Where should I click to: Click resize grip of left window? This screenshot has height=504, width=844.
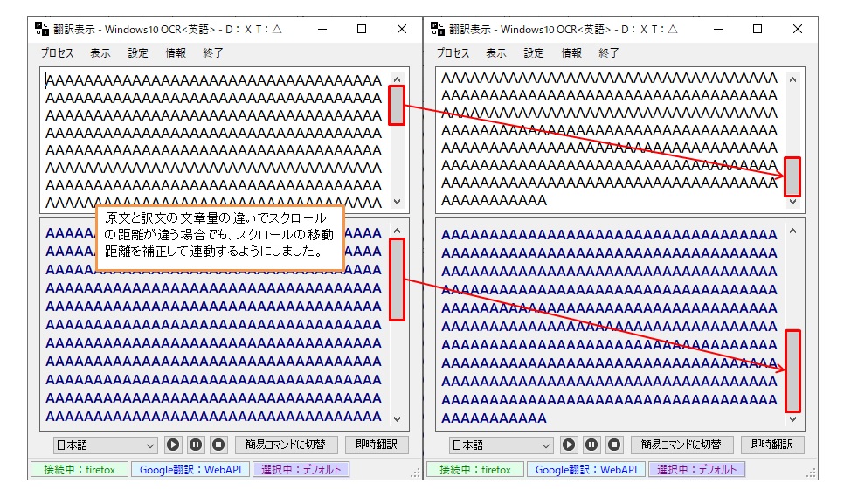(416, 473)
